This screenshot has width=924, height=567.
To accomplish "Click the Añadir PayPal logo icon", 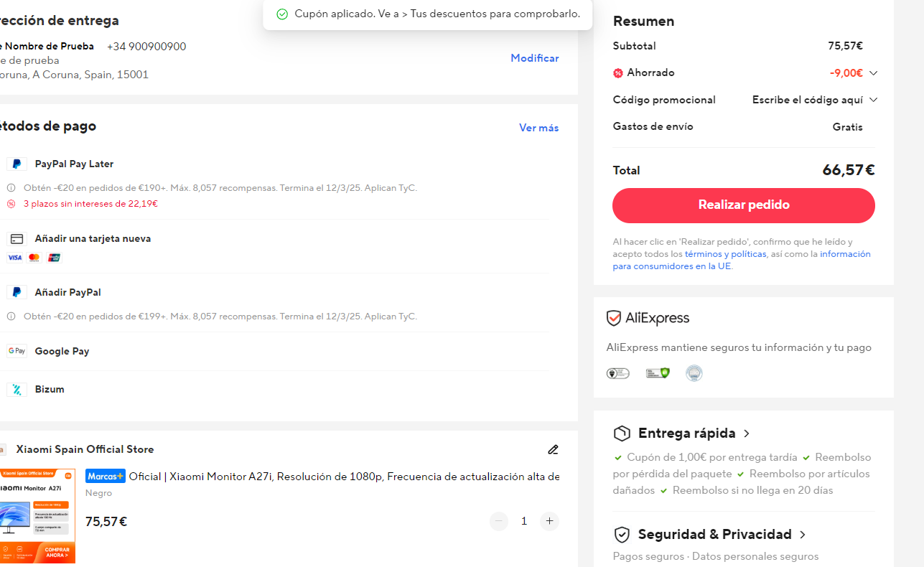I will [17, 293].
